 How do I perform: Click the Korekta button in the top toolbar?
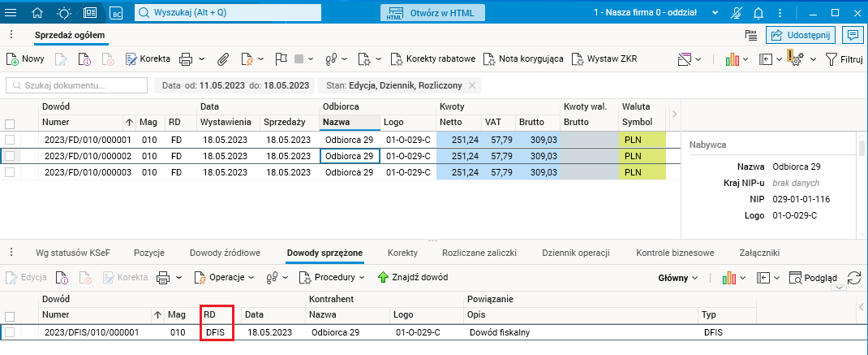(x=148, y=58)
